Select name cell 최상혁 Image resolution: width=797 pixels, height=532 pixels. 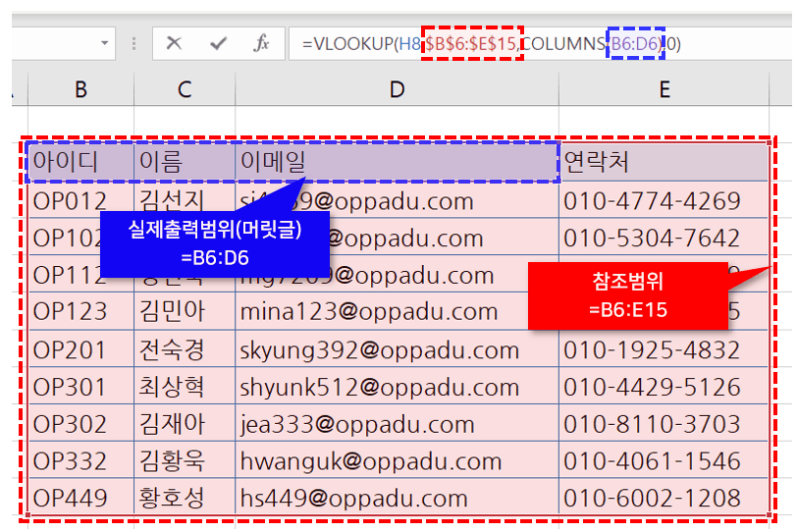[185, 386]
